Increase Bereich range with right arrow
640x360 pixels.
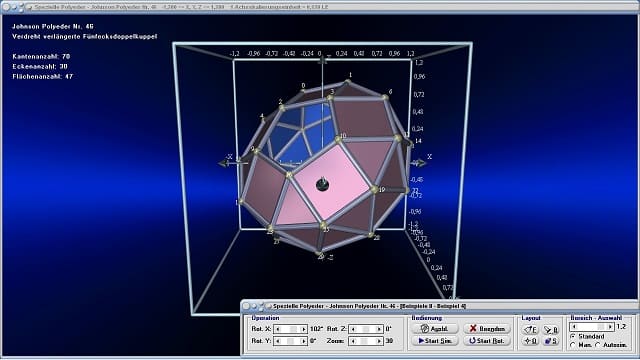[x=610, y=327]
